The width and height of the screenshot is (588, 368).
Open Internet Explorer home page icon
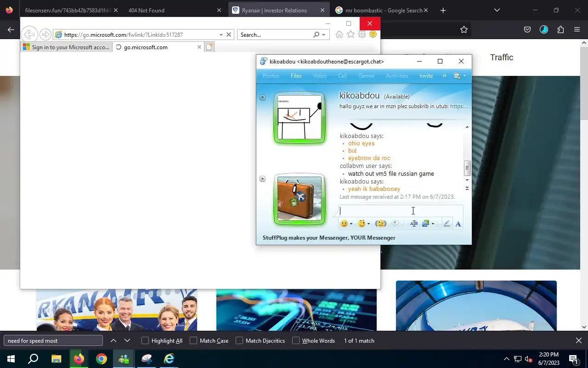pos(339,34)
